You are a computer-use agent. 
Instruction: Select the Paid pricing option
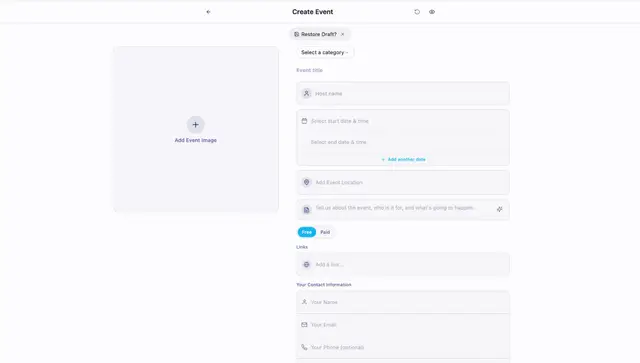(325, 232)
